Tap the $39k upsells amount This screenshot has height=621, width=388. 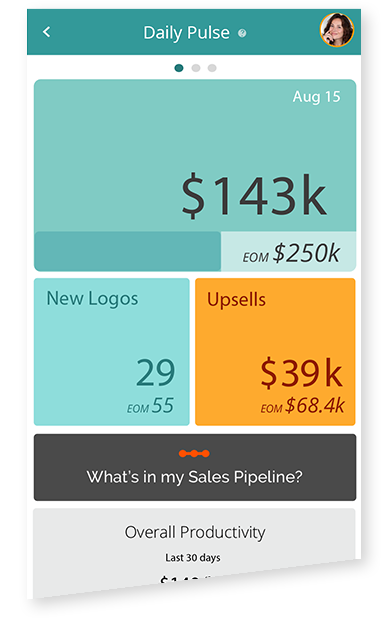click(301, 373)
